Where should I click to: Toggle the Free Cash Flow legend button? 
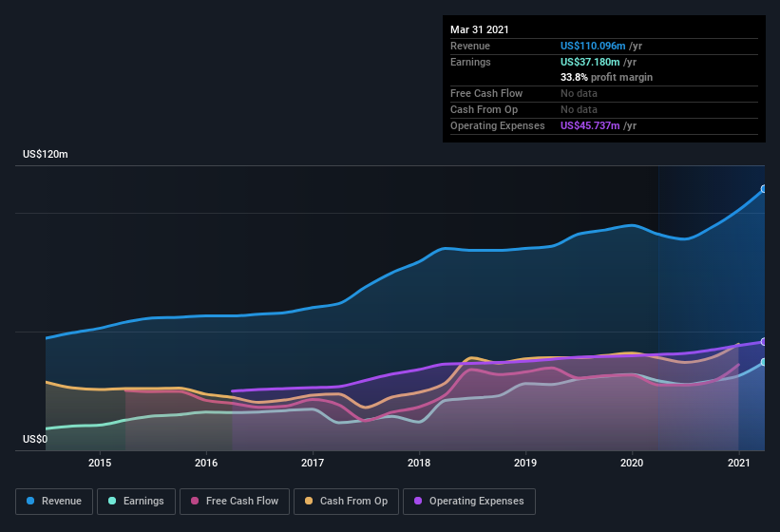pos(235,502)
